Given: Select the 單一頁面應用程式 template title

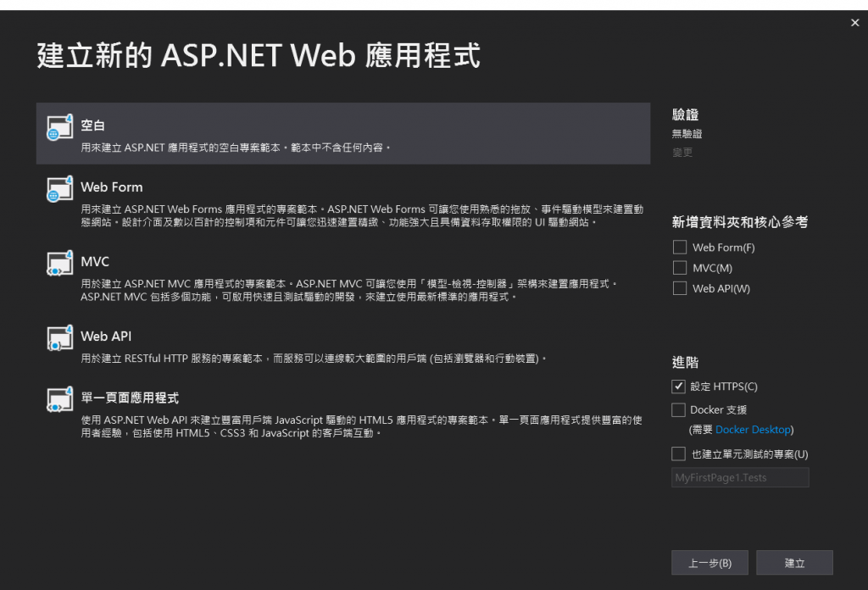Looking at the screenshot, I should click(x=130, y=398).
